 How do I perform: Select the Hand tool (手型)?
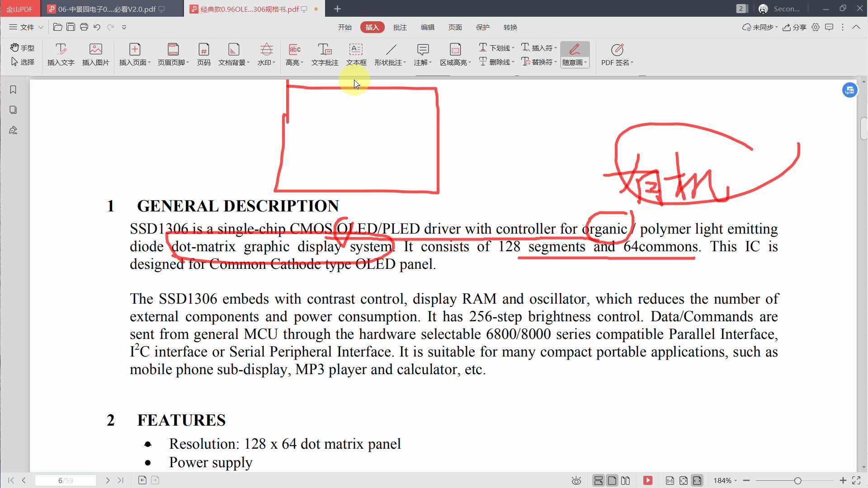point(23,47)
